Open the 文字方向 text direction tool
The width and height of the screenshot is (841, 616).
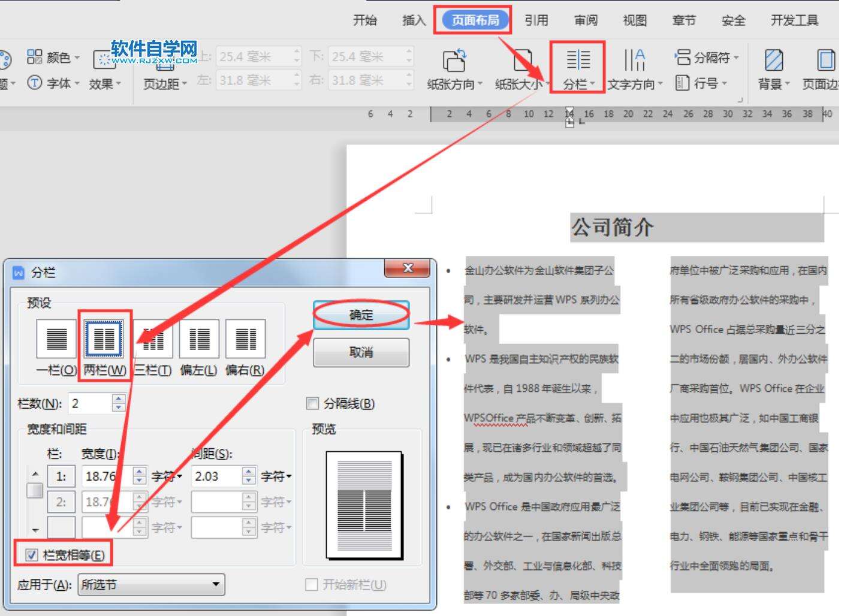pos(635,70)
